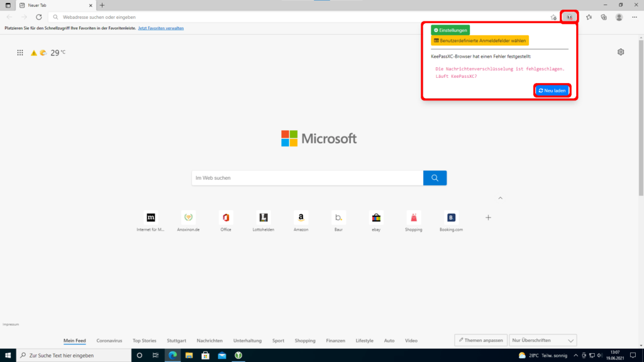Select the Stuttgart feed tab
This screenshot has height=362, width=644.
click(177, 341)
